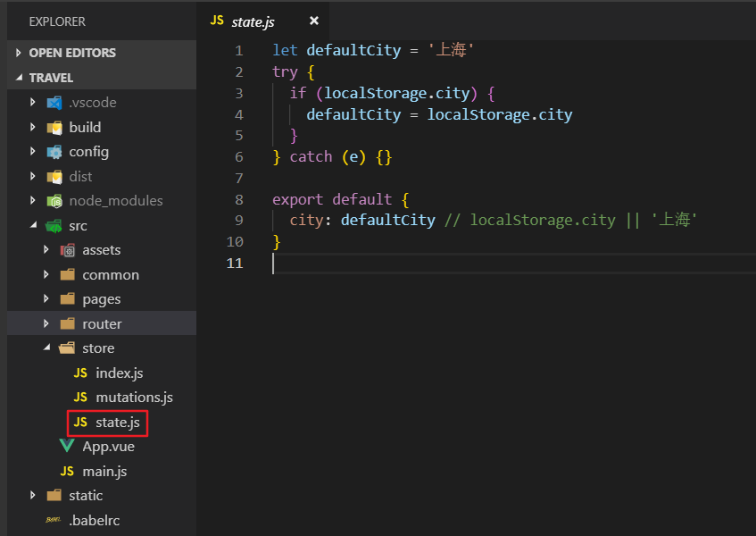Click the Babel icon beside .babelrc
This screenshot has height=536, width=756.
[53, 520]
